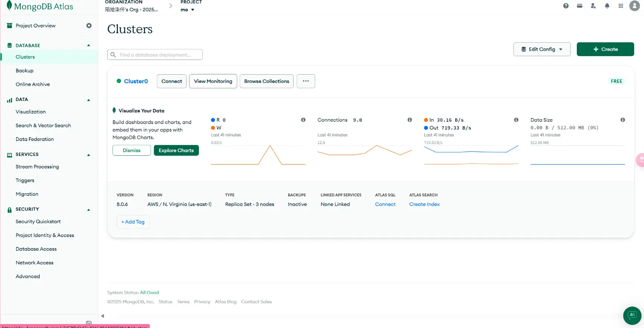
Task: Open cluster more options ellipsis menu
Action: coord(306,81)
